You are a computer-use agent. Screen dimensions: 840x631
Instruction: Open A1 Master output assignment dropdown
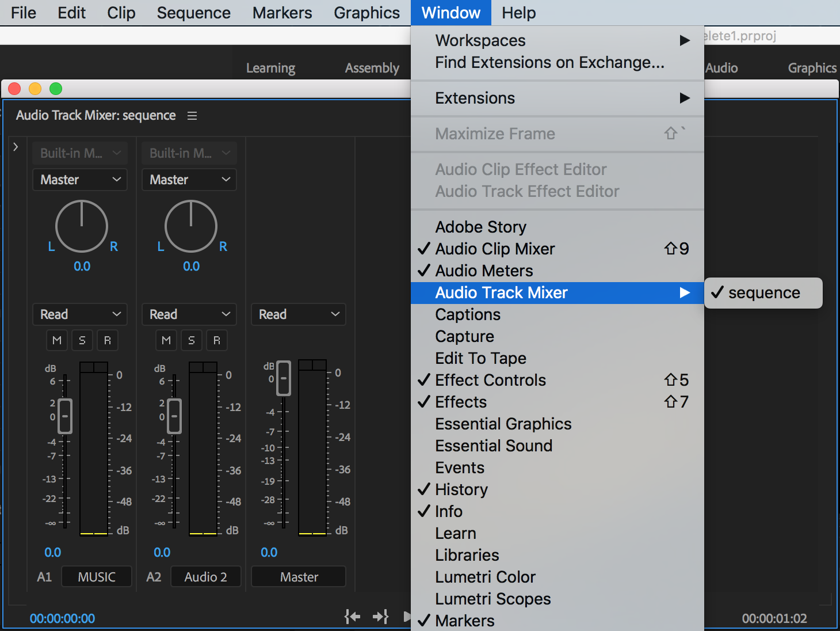pyautogui.click(x=80, y=180)
